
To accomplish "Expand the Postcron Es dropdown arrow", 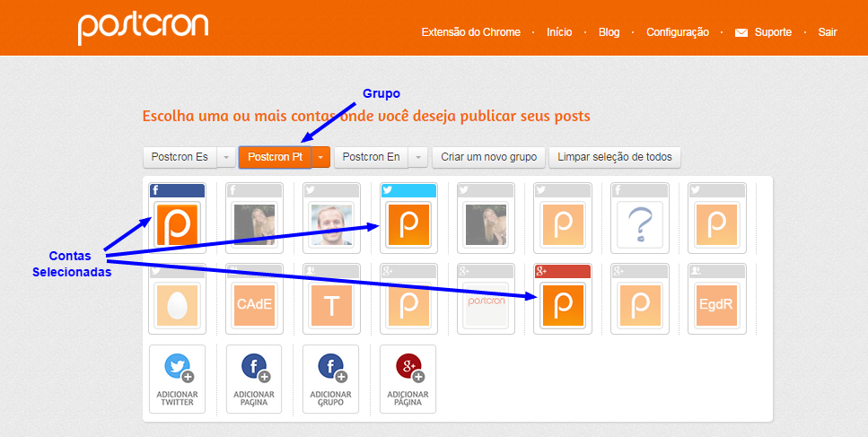I will pyautogui.click(x=226, y=157).
